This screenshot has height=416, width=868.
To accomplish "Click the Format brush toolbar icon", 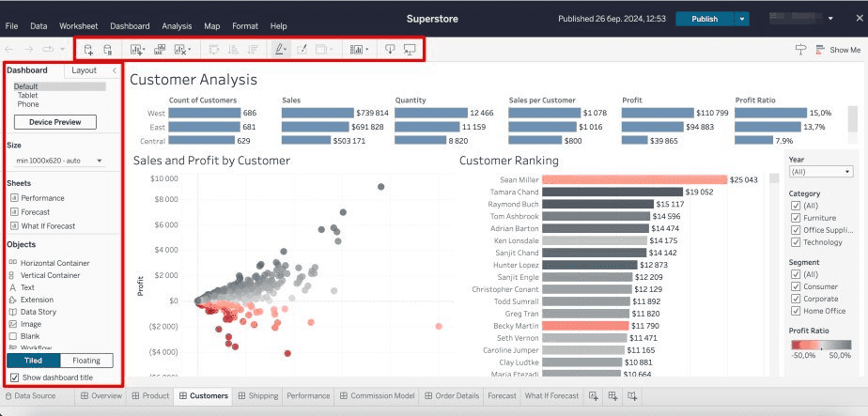I will (x=302, y=49).
